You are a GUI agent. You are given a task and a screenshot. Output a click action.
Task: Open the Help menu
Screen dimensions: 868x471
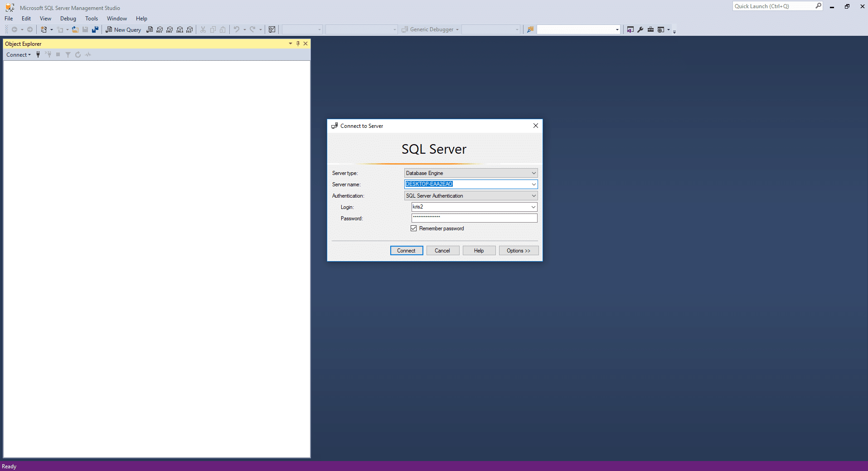(141, 19)
